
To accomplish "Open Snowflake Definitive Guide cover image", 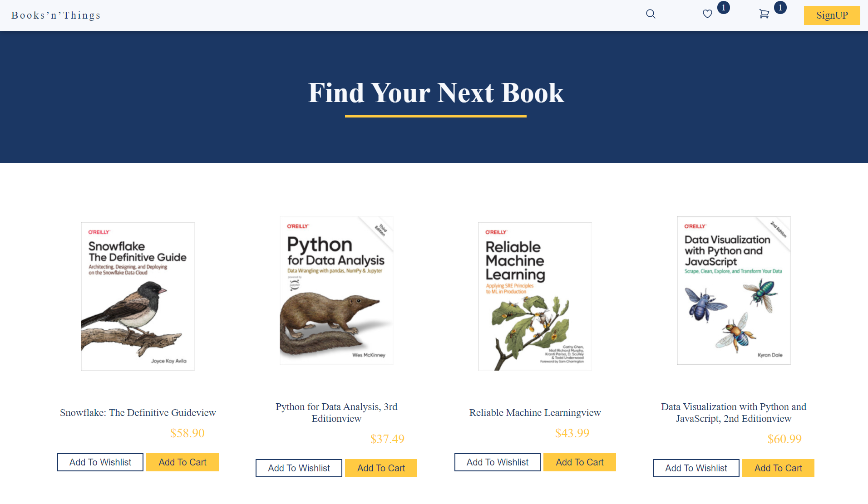I will [x=138, y=296].
